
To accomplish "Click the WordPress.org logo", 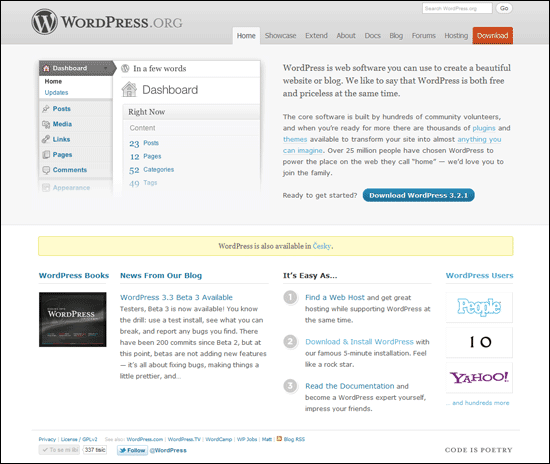I will click(107, 22).
